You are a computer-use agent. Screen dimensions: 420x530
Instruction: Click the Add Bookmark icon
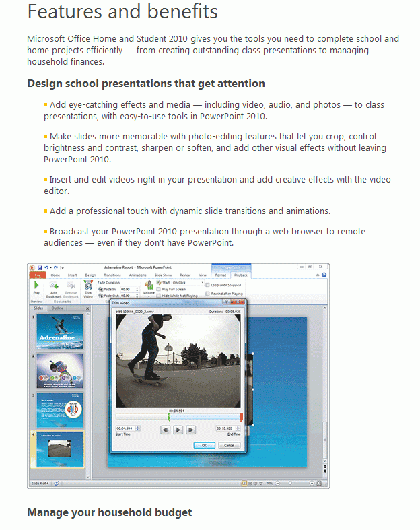[x=54, y=286]
